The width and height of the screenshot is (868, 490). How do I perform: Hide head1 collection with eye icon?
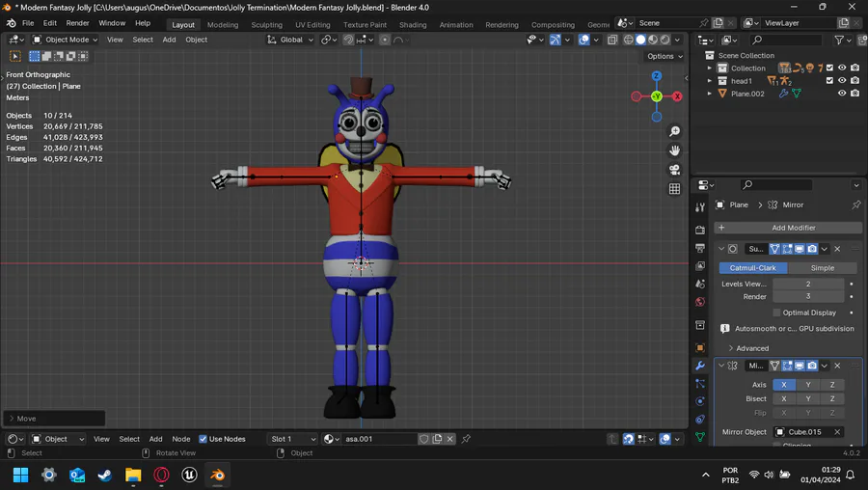point(842,81)
